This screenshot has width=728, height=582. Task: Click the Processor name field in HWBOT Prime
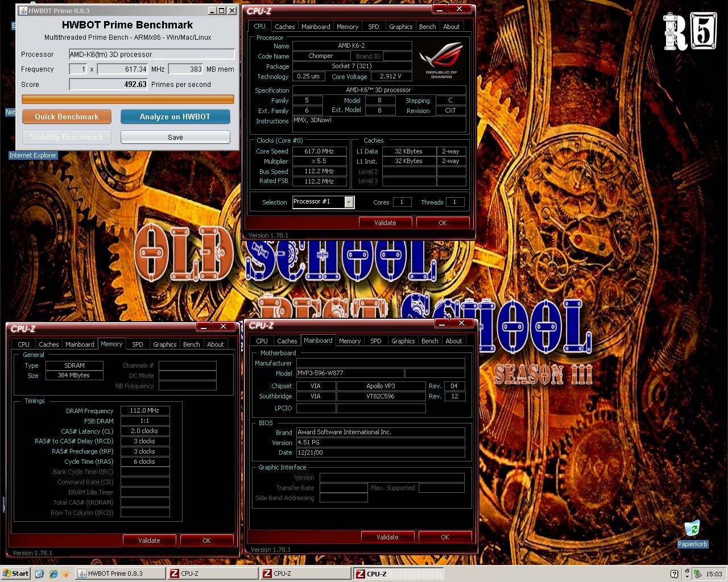pos(151,55)
